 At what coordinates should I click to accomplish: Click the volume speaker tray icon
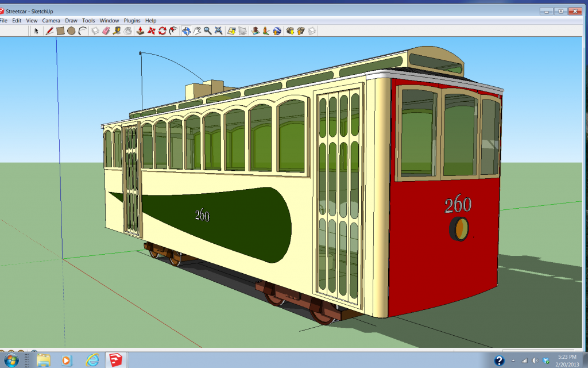(x=535, y=361)
